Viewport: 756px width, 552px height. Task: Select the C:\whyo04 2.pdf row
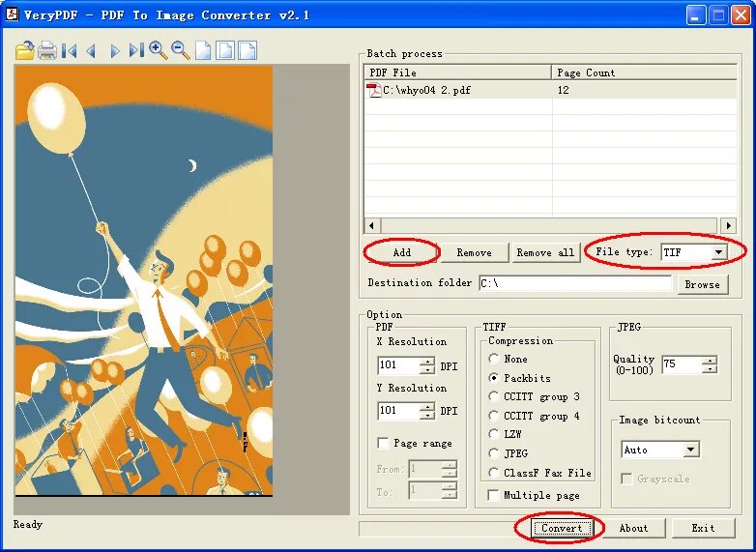[x=550, y=90]
